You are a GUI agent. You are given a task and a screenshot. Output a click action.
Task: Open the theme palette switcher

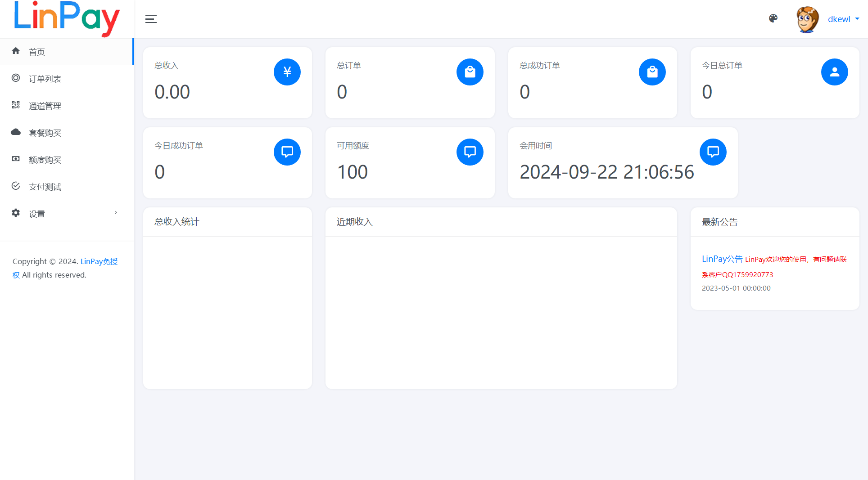773,18
